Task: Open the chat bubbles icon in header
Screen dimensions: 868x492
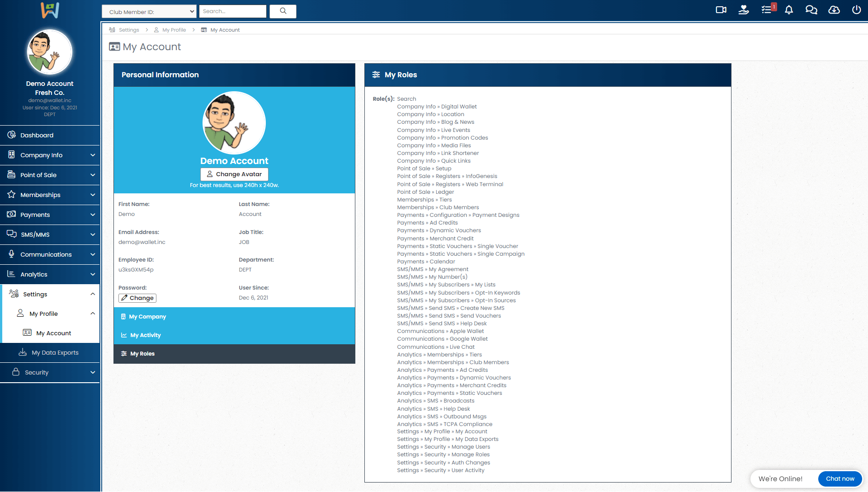Action: (811, 10)
